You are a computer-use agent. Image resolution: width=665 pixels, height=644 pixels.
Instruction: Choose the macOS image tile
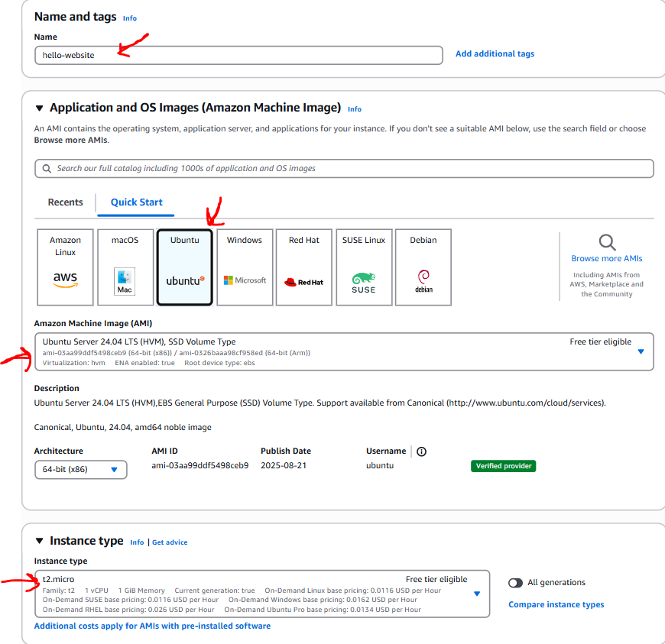[x=125, y=267]
